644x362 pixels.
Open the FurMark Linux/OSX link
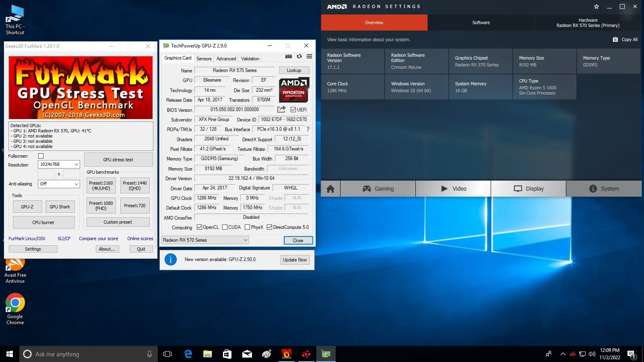(x=27, y=239)
